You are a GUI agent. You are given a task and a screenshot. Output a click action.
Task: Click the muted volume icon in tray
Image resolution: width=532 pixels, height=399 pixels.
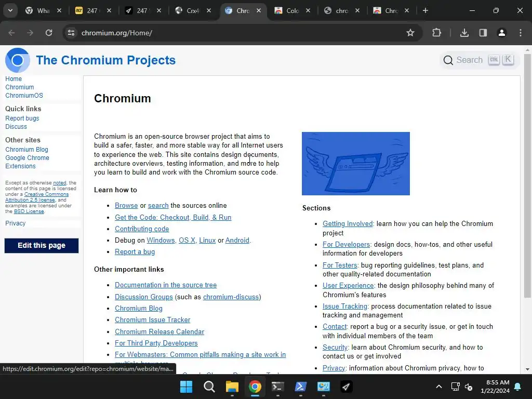(x=469, y=387)
